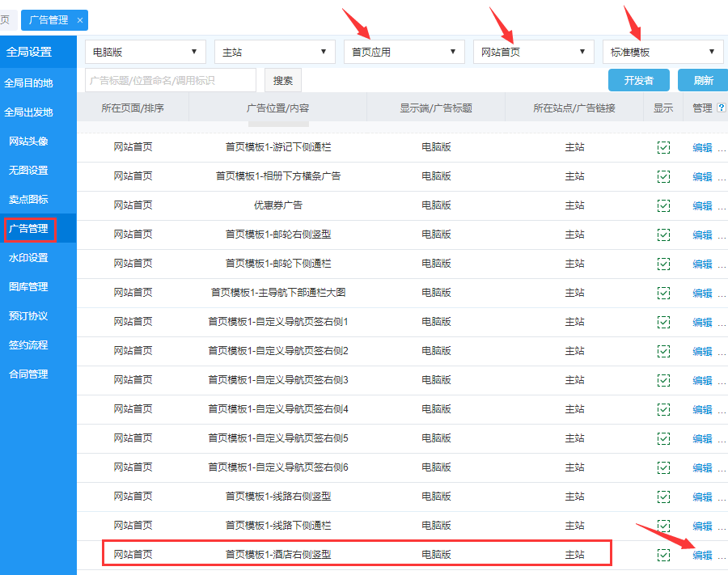Viewport: 728px width, 575px height.
Task: Open more options for 首页模板1-游记下侧通栏 row
Action: [722, 147]
